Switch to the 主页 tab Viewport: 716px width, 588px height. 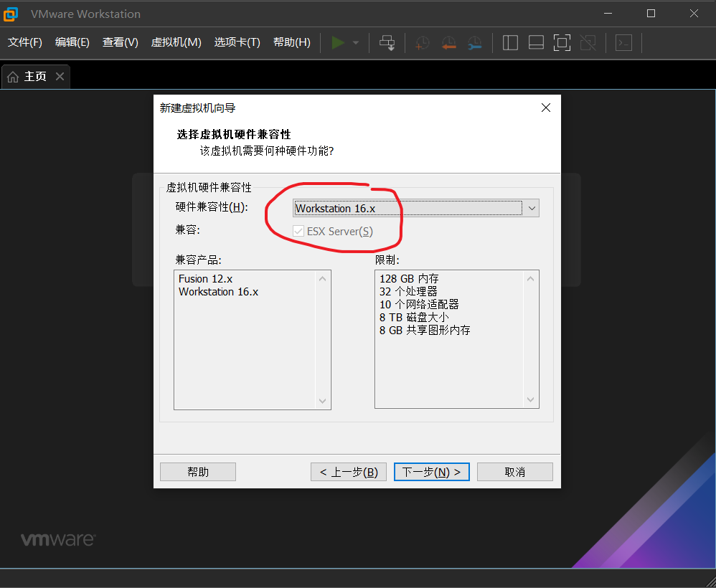(36, 77)
